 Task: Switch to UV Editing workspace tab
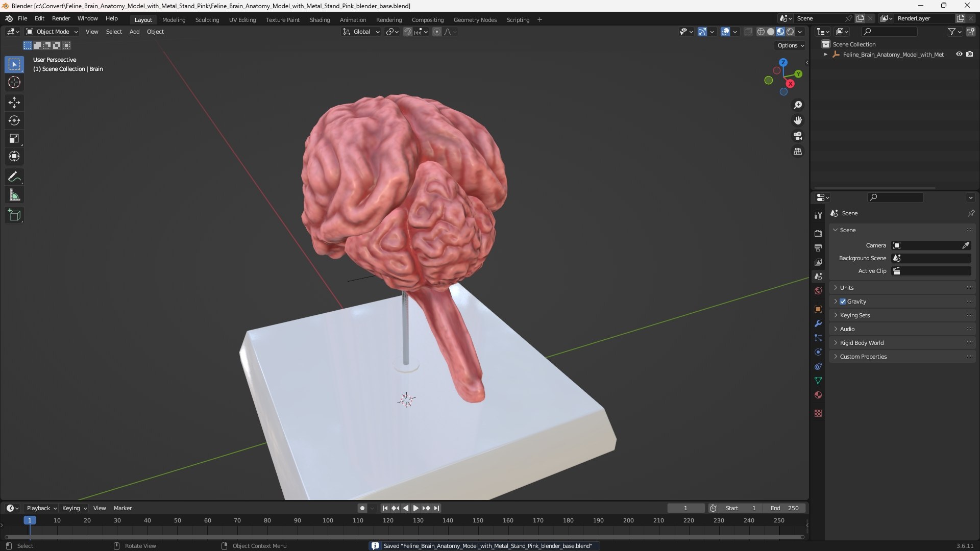pyautogui.click(x=242, y=20)
